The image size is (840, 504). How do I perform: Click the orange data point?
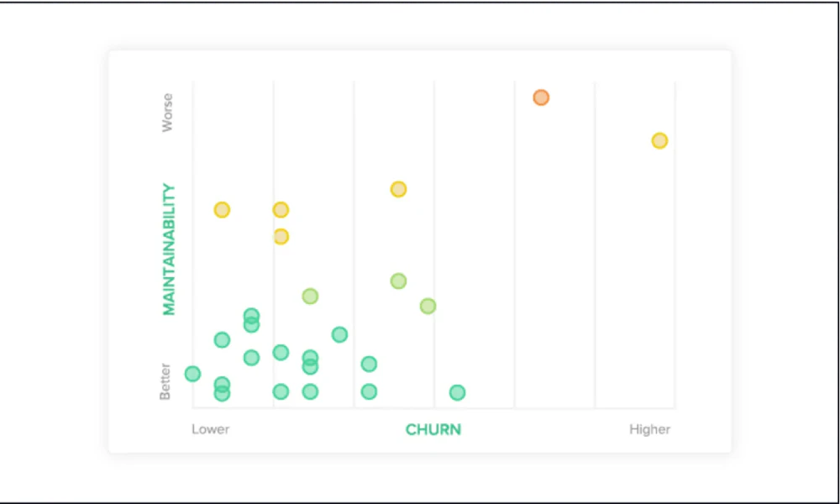(x=541, y=97)
